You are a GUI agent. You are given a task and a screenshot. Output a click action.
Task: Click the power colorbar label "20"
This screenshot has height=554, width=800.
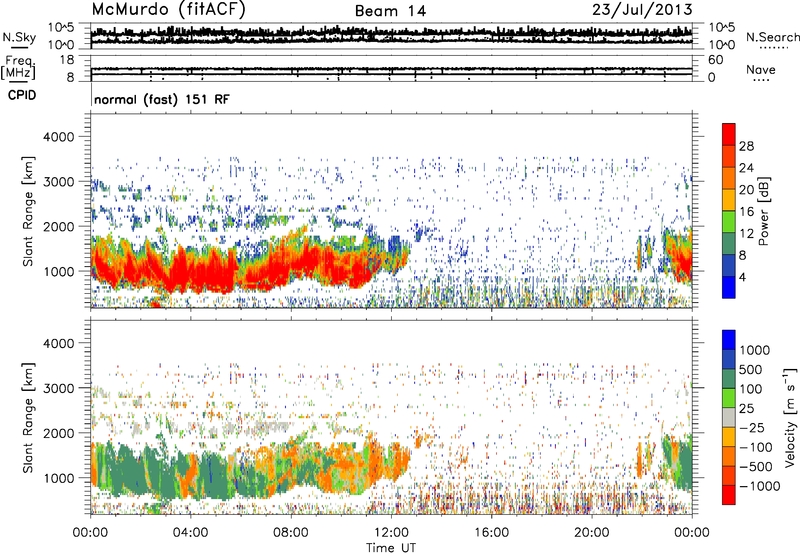[x=746, y=190]
